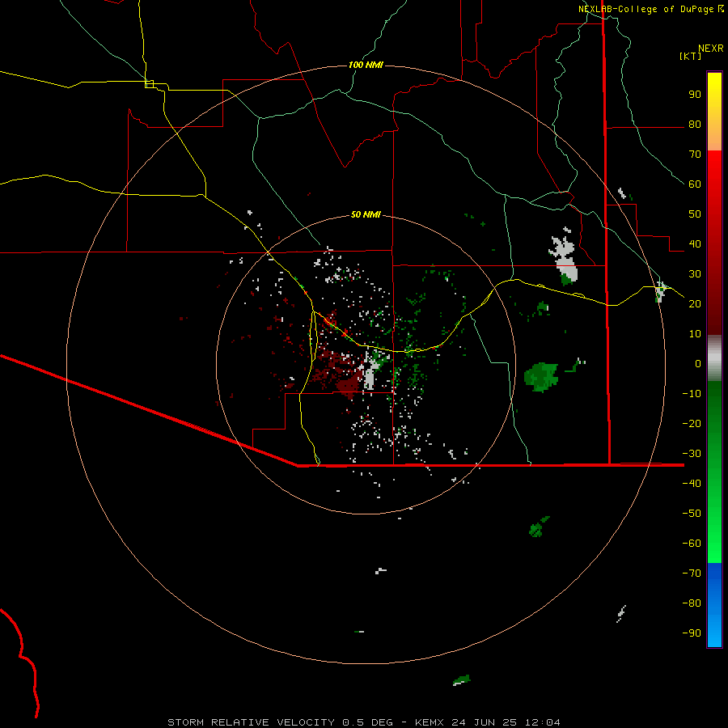The width and height of the screenshot is (728, 728).
Task: Click the -80 scale value
Action: pos(692,603)
